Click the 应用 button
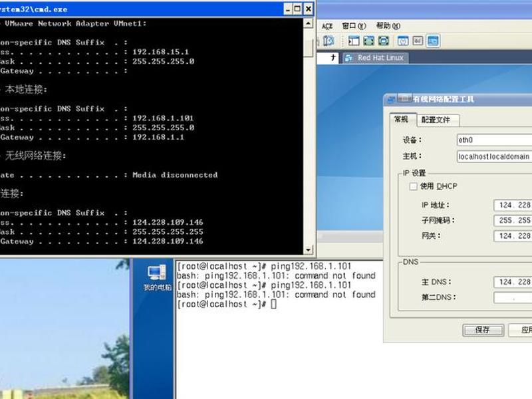 [x=520, y=330]
